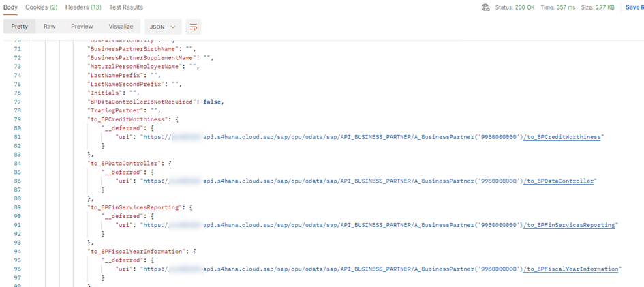Toggle the line wrap icon
Screen dimensions: 644x287
194,27
